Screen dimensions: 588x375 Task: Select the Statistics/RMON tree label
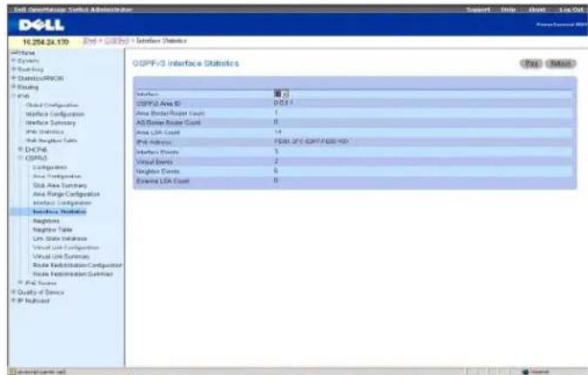(41, 78)
